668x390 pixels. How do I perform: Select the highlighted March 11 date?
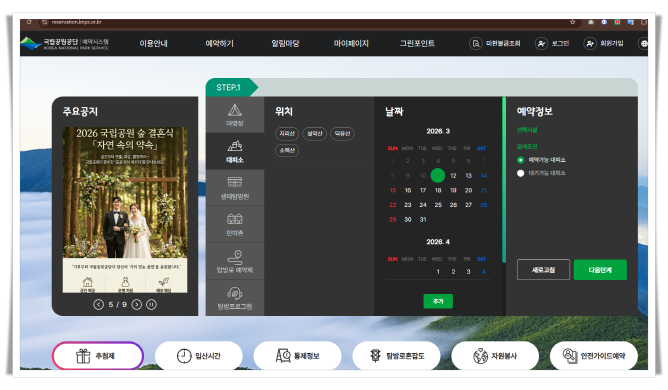coord(438,175)
